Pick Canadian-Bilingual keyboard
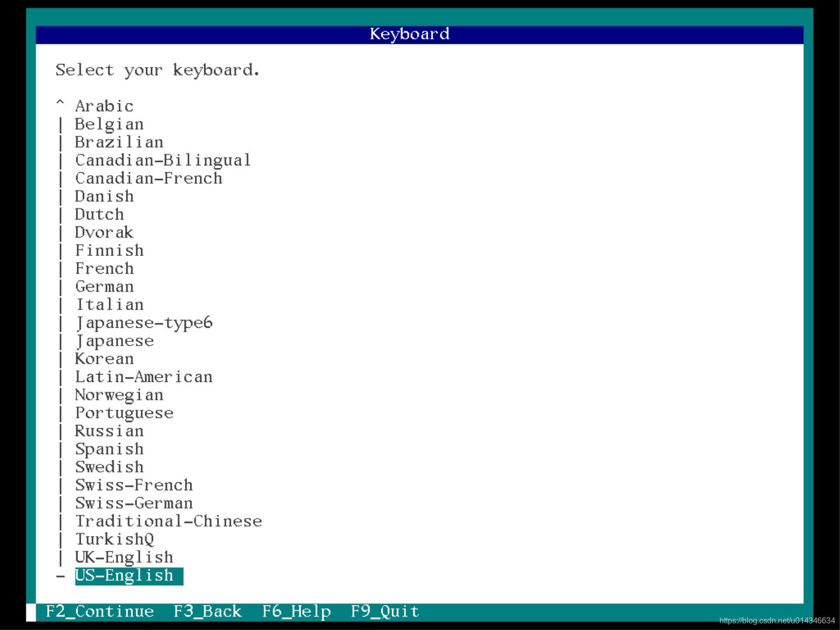 pyautogui.click(x=163, y=160)
